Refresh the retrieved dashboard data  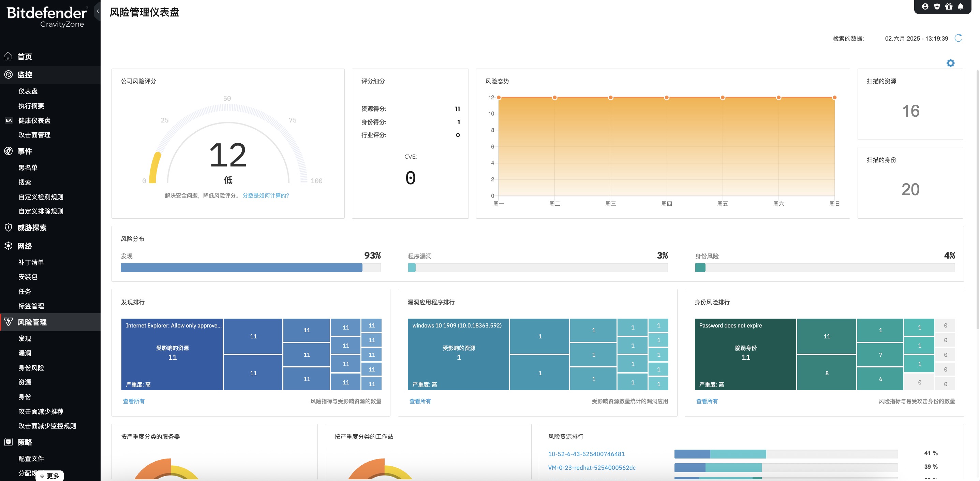click(x=958, y=38)
